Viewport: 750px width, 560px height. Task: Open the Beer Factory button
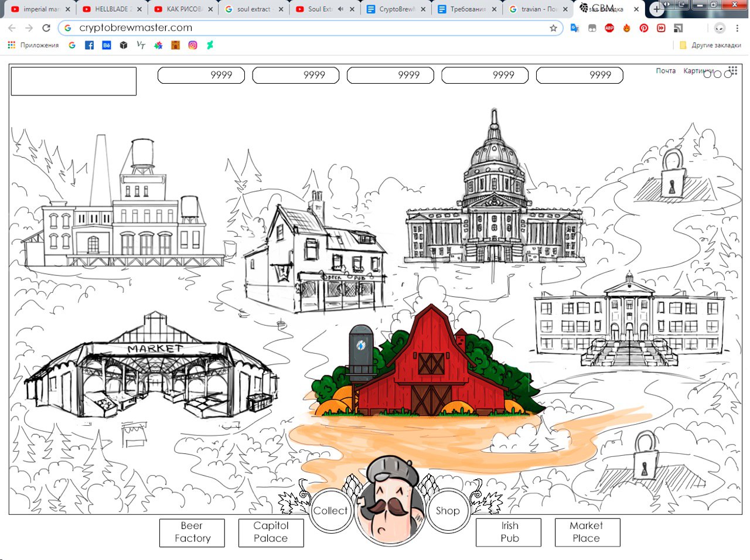point(192,532)
